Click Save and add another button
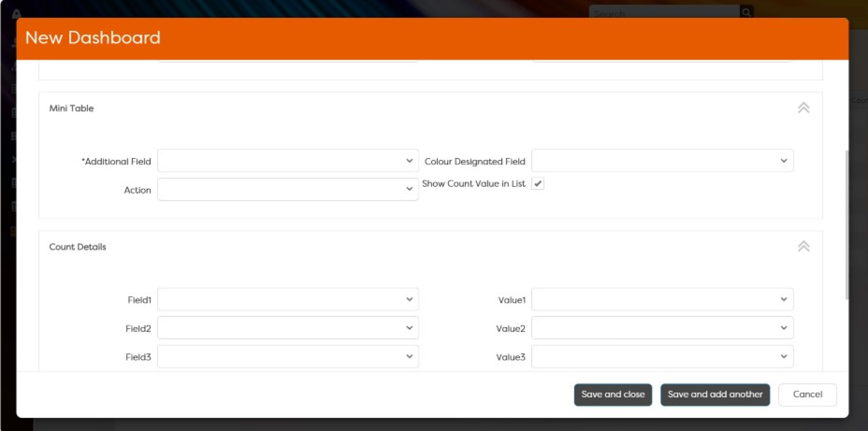Screen dimensions: 868x431 715,394
